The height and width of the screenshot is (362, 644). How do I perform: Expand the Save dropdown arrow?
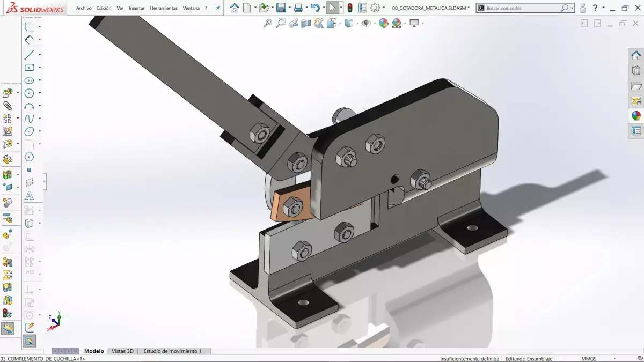tap(289, 8)
